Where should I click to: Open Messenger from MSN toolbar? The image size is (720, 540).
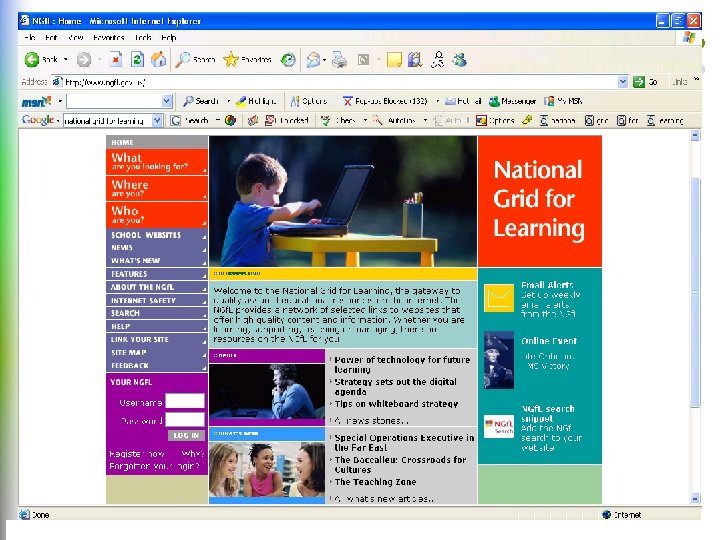click(512, 101)
